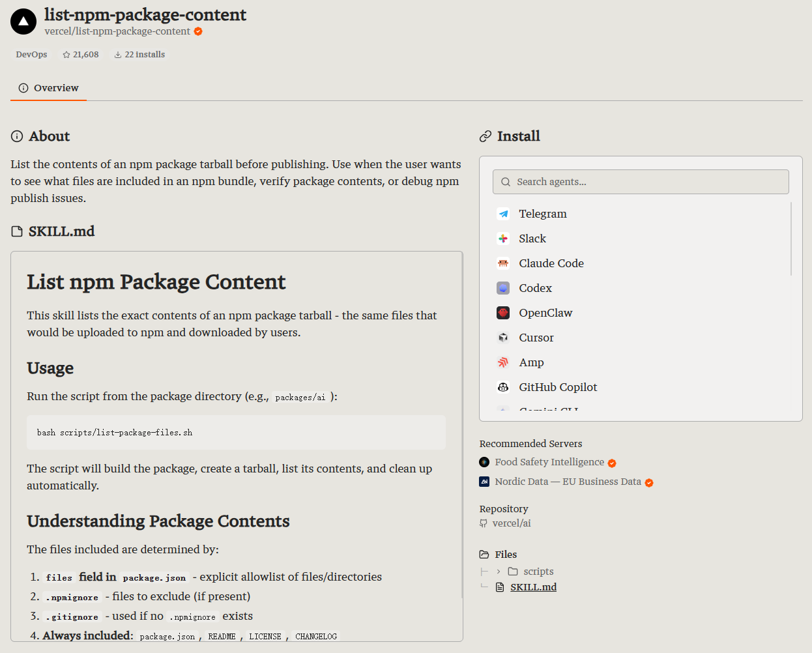Click the document icon beside SKILL.md file
The height and width of the screenshot is (653, 812).
[500, 587]
